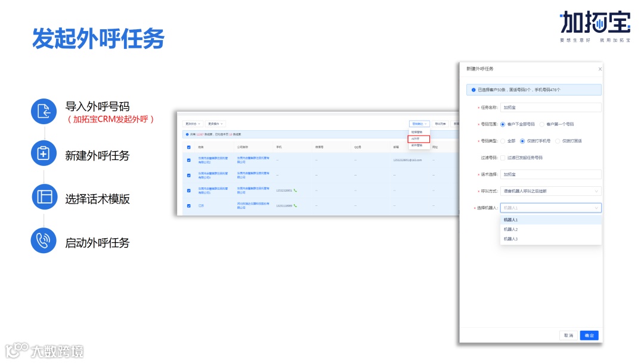Select radio 仅拨打固话

coord(558,141)
